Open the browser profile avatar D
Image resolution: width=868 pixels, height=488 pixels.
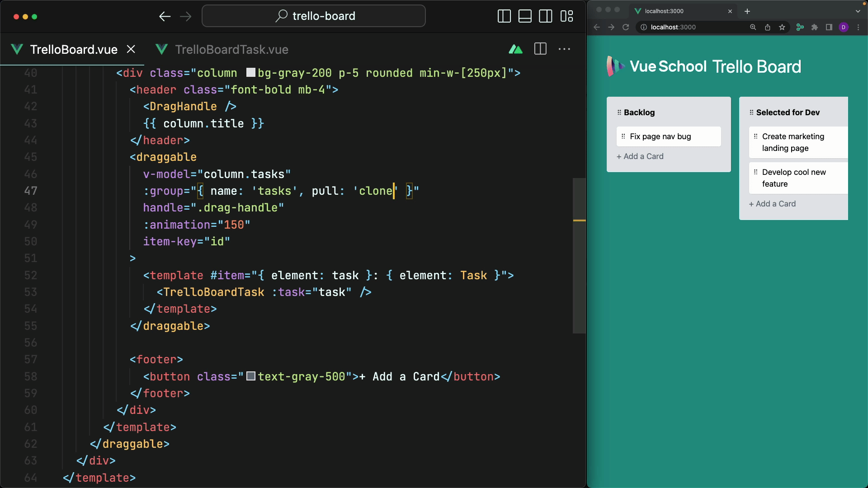click(x=844, y=27)
